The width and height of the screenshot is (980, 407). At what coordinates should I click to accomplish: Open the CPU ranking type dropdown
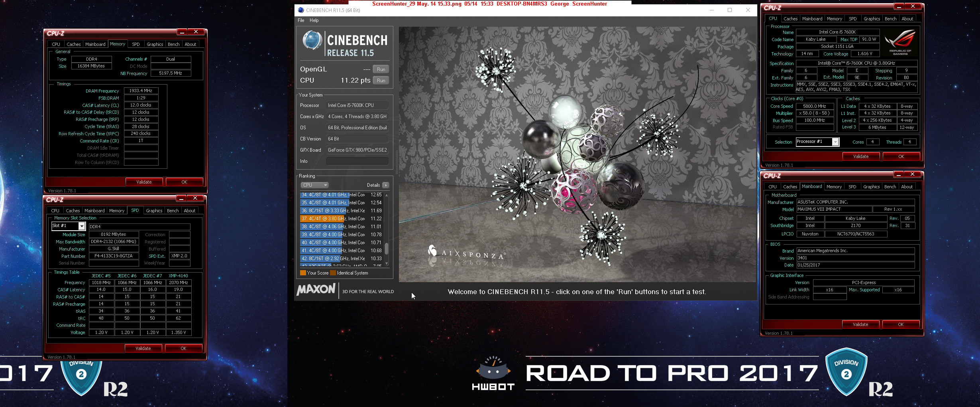pyautogui.click(x=314, y=185)
